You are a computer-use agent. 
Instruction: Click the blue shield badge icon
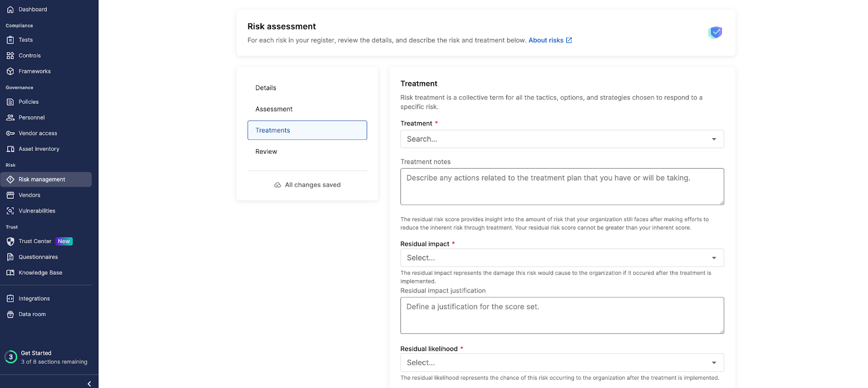coord(715,33)
